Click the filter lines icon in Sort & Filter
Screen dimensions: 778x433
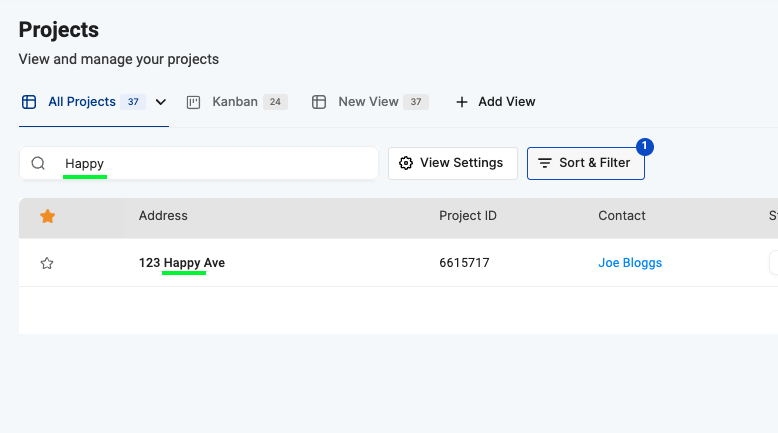(x=545, y=163)
